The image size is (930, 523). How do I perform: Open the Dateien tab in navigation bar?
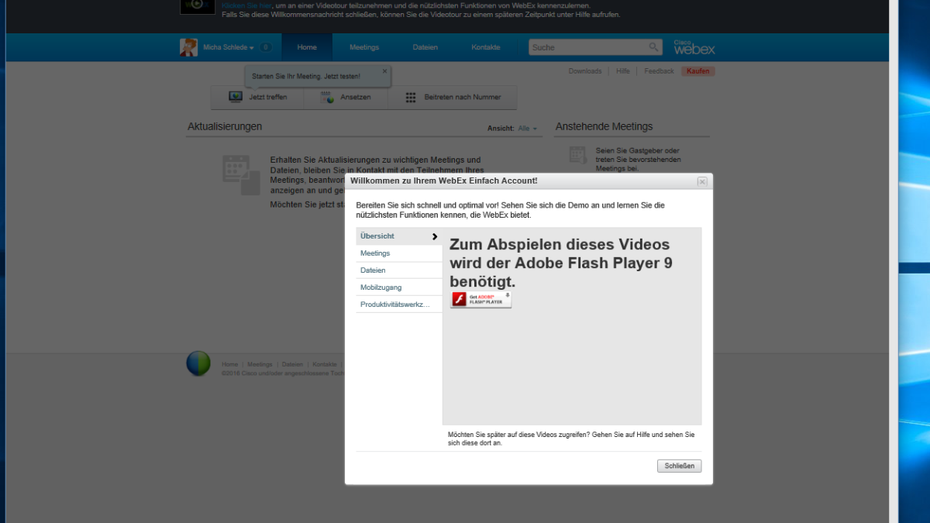425,47
